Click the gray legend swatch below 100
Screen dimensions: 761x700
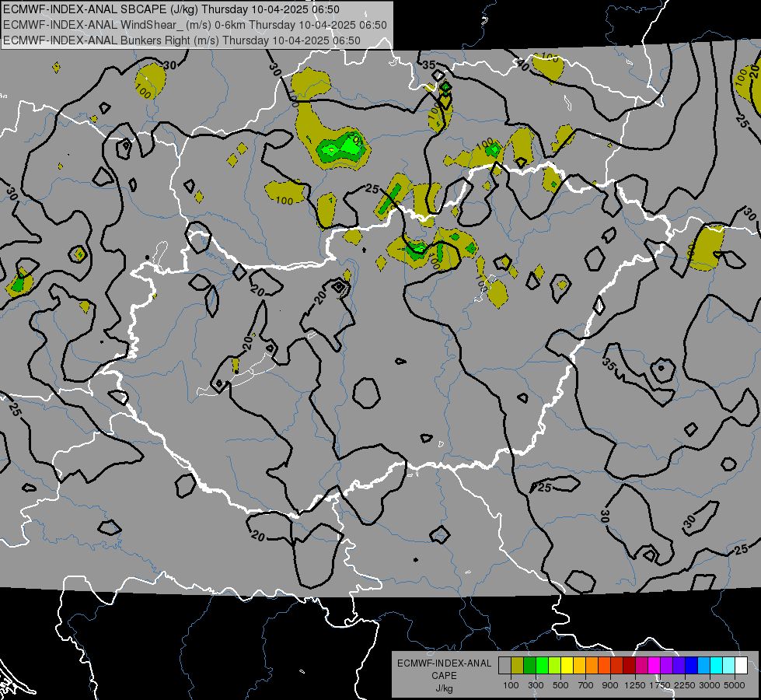[x=504, y=666]
